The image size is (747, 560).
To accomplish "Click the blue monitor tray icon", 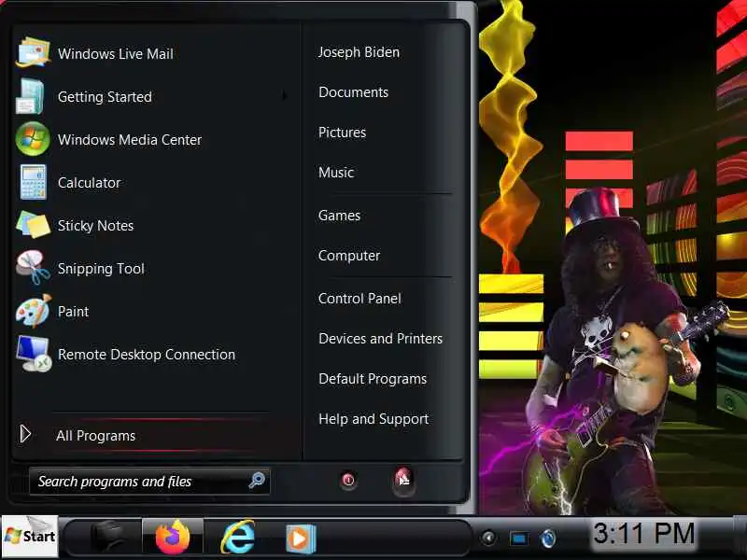I will coord(518,539).
